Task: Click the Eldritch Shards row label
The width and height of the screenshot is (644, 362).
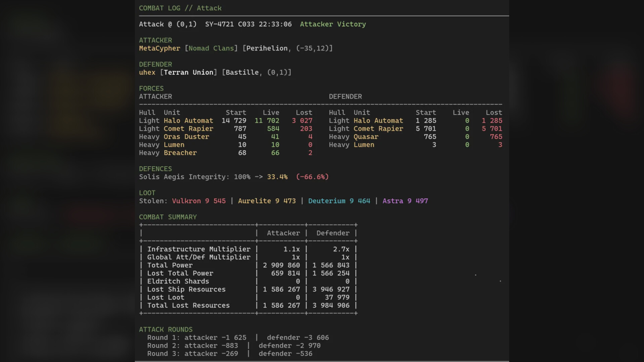Action: coord(178,282)
